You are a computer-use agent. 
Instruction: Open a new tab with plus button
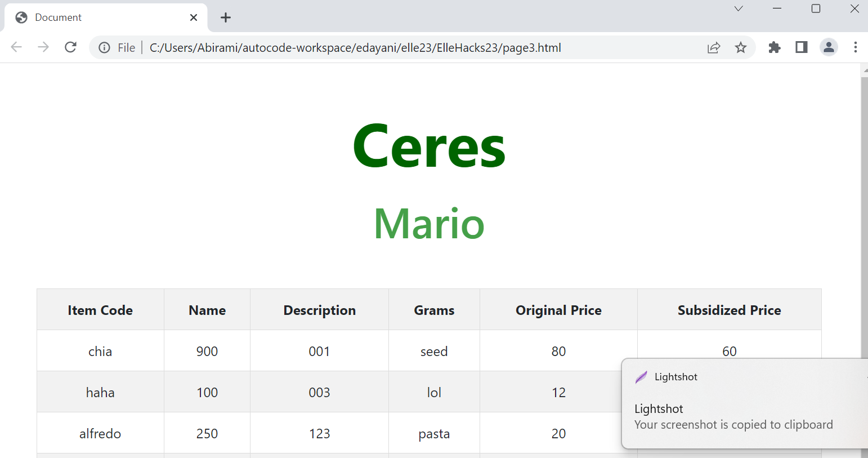click(x=226, y=17)
